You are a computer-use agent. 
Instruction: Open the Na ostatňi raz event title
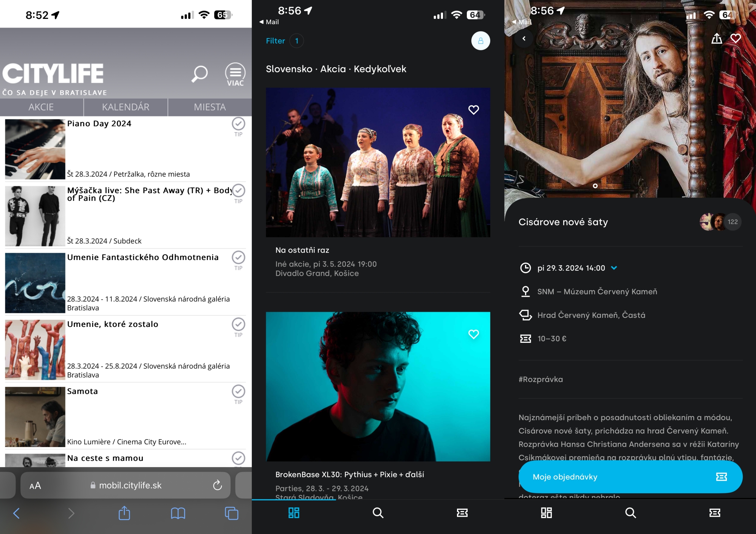(302, 250)
